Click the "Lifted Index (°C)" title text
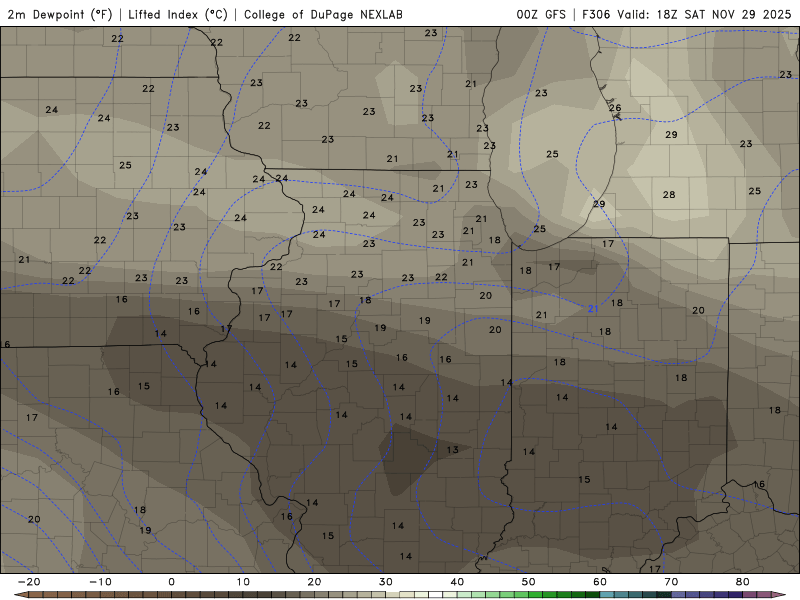 pyautogui.click(x=178, y=15)
